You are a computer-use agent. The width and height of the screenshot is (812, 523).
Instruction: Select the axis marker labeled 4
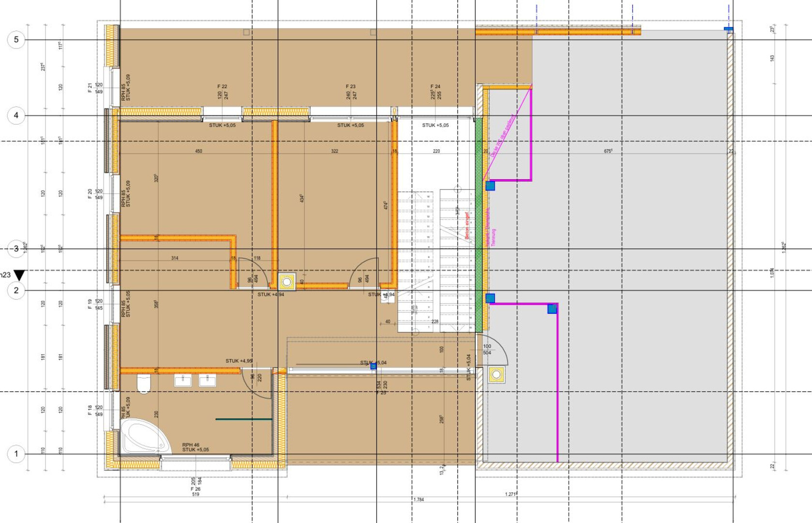16,116
